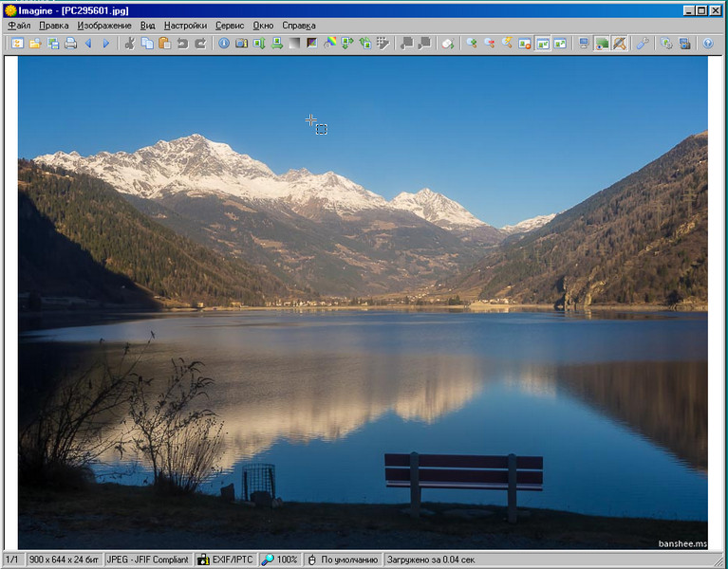Go to the previous image with the left arrow
The image size is (728, 569).
[x=88, y=43]
